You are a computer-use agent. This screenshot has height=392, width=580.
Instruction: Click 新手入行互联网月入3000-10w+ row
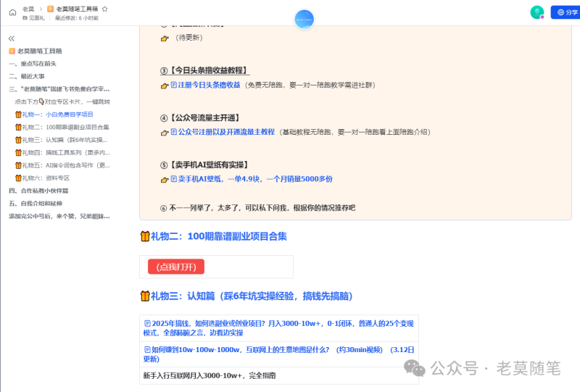(x=279, y=376)
